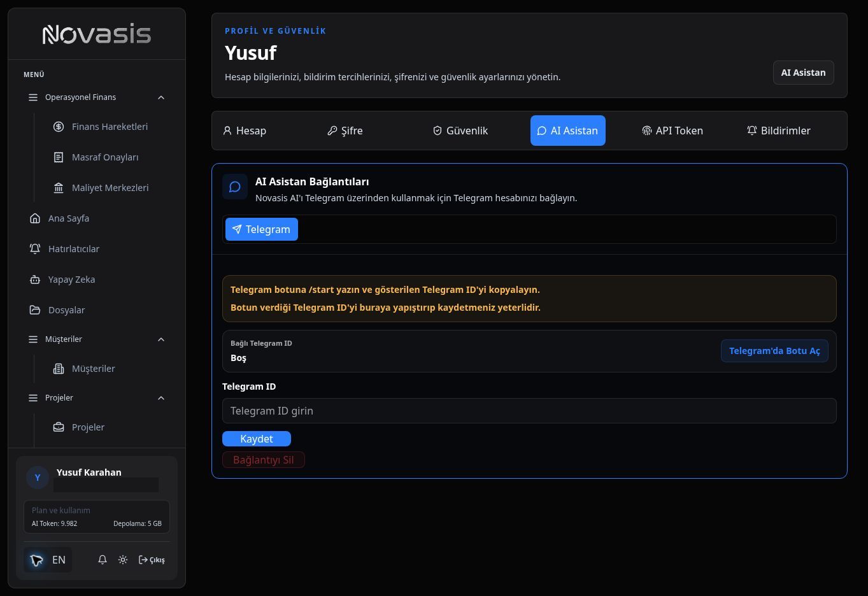Click the notification bell icon beside the EN label
The width and height of the screenshot is (868, 596).
click(x=103, y=560)
